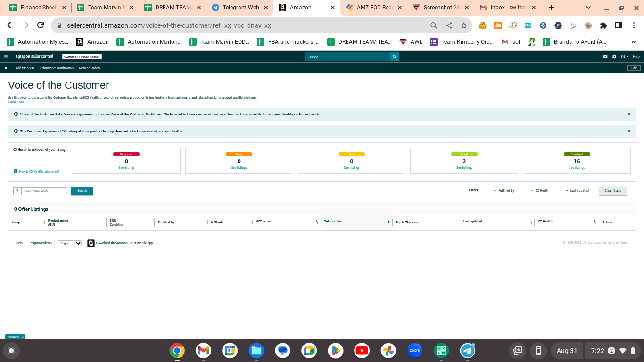Click the teal search magnifier button
644x362 pixels.
(x=394, y=57)
